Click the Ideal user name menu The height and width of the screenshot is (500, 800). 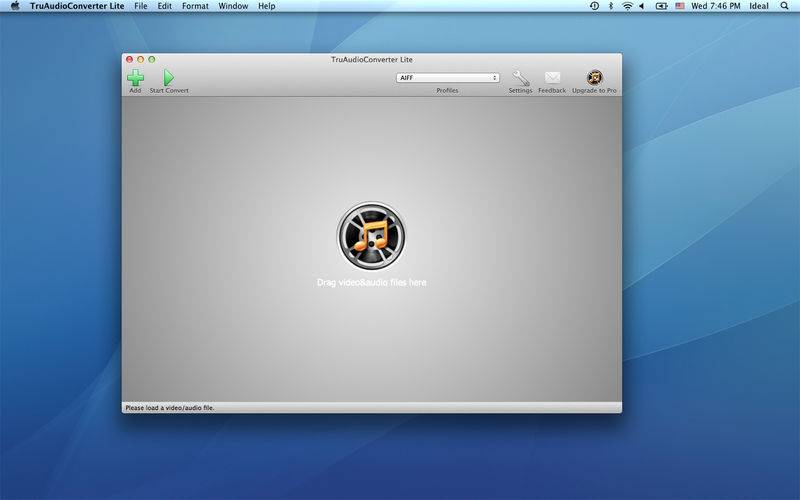[759, 6]
